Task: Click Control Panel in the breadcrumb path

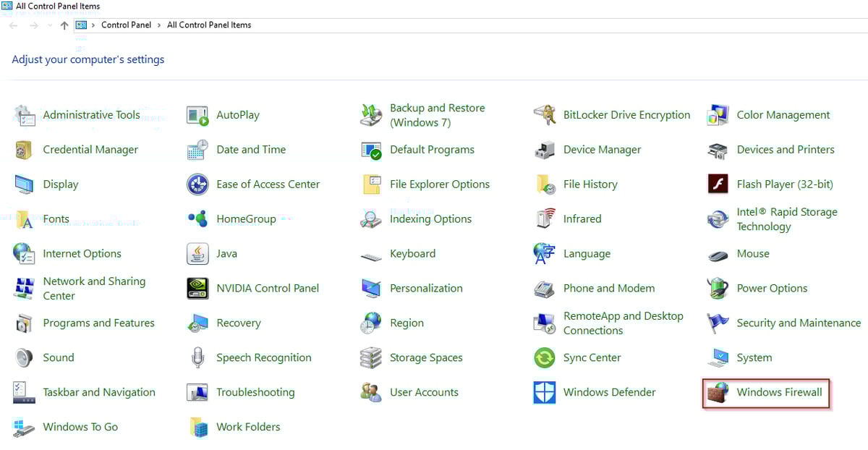Action: click(126, 25)
